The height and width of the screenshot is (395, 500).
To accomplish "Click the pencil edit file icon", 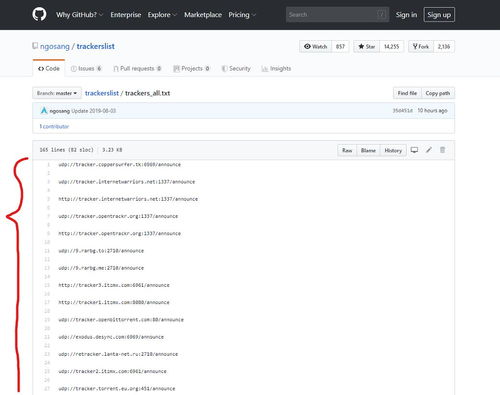I will point(429,150).
